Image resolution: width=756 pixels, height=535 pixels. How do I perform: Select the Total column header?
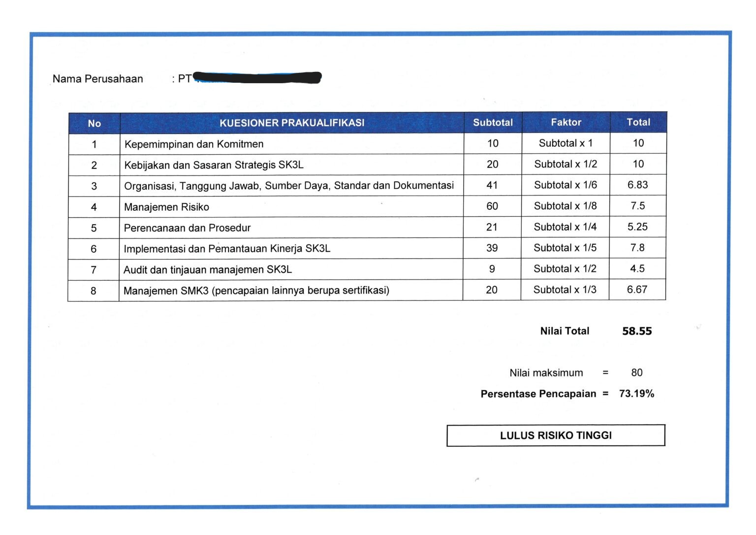coord(638,122)
